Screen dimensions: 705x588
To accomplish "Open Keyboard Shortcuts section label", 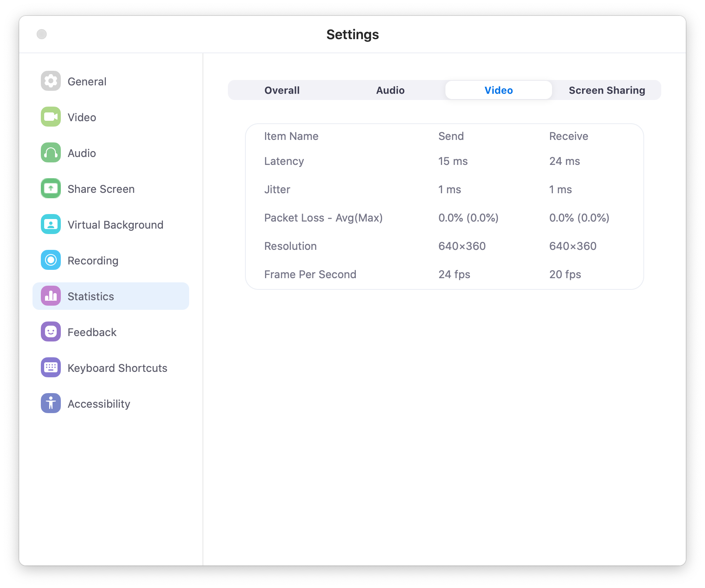I will (117, 368).
